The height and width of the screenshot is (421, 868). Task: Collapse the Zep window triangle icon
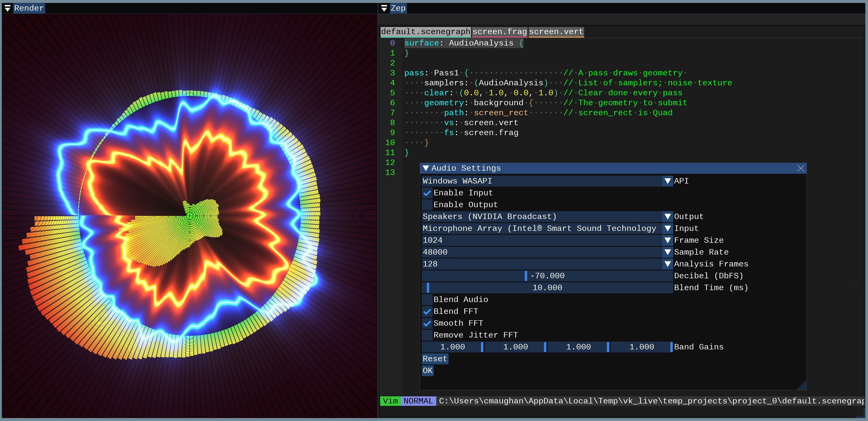click(384, 8)
